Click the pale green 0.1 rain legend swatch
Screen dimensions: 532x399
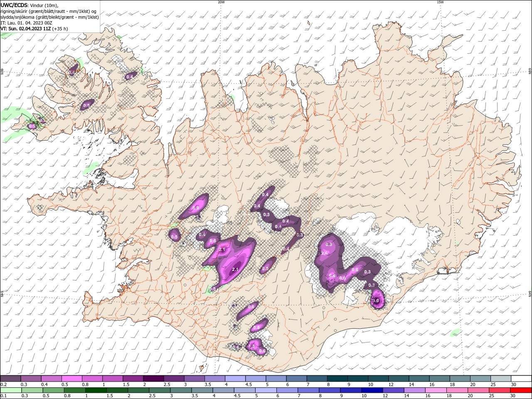(11, 390)
